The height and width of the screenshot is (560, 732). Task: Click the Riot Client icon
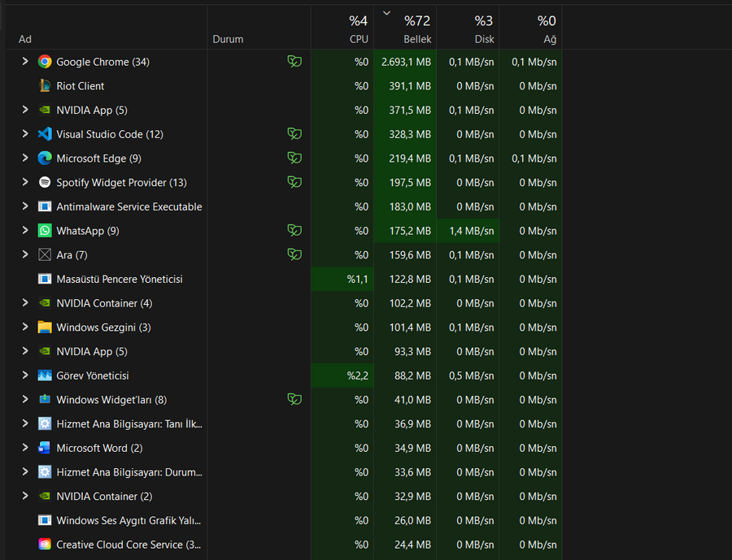click(x=45, y=86)
